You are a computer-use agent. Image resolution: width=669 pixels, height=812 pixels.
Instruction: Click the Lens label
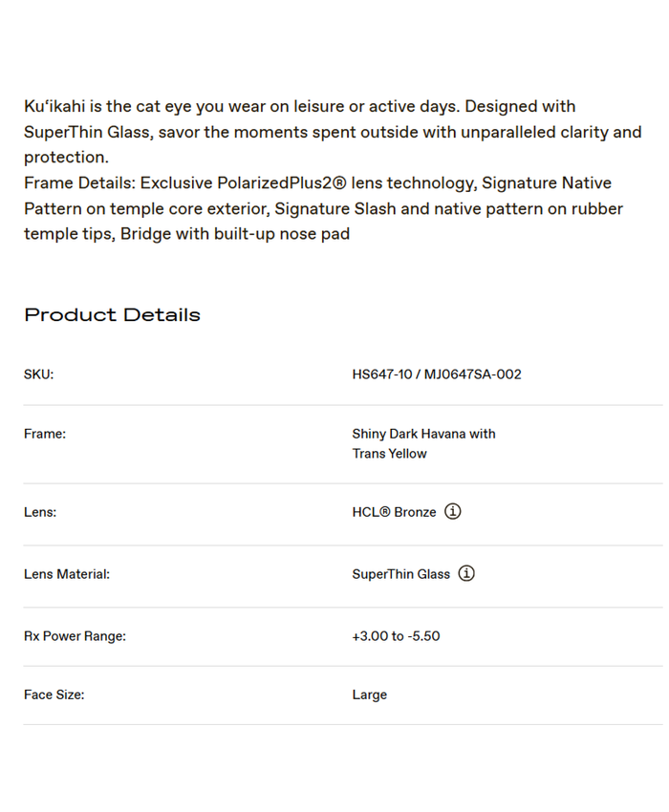[x=40, y=512]
